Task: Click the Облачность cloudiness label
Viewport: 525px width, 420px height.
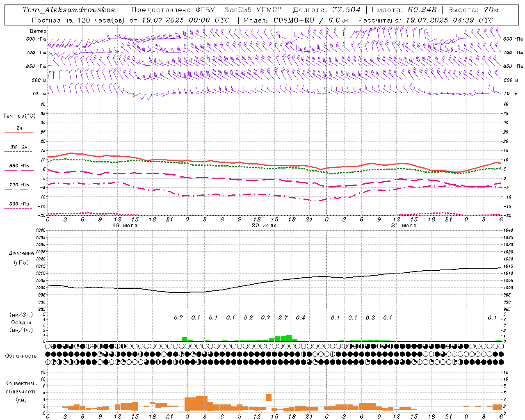Action: 21,356
